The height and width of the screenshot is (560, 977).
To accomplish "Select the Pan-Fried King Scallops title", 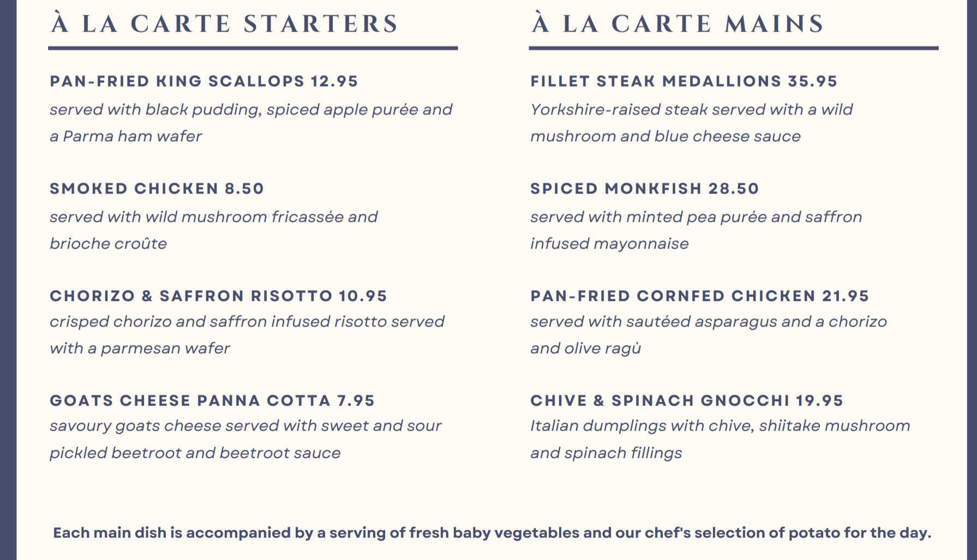I will point(203,81).
